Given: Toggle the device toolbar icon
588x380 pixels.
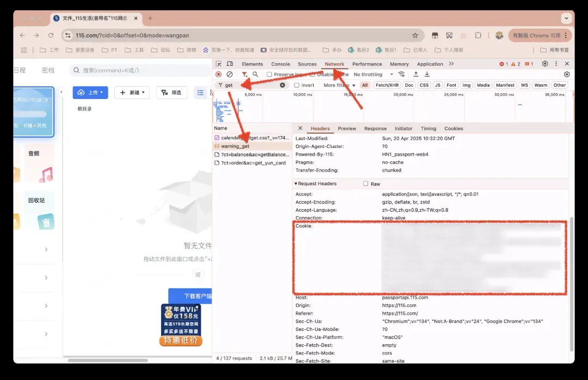Looking at the screenshot, I should point(230,64).
